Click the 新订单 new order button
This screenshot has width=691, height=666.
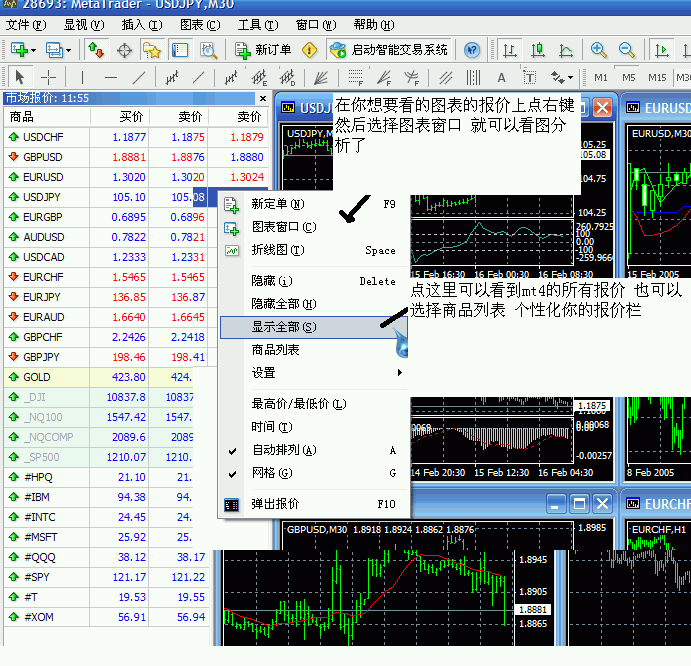[263, 49]
